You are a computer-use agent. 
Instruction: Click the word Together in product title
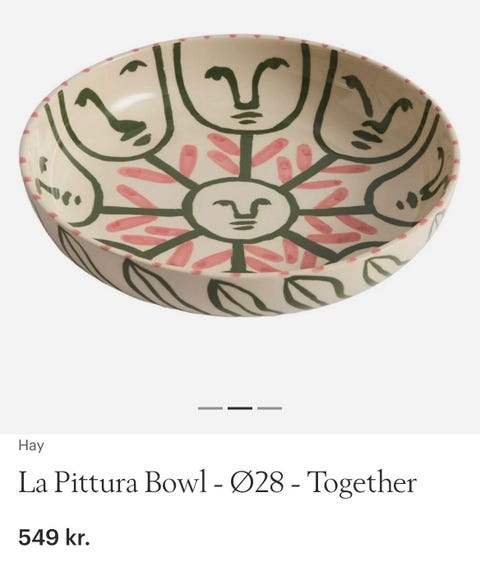(362, 482)
